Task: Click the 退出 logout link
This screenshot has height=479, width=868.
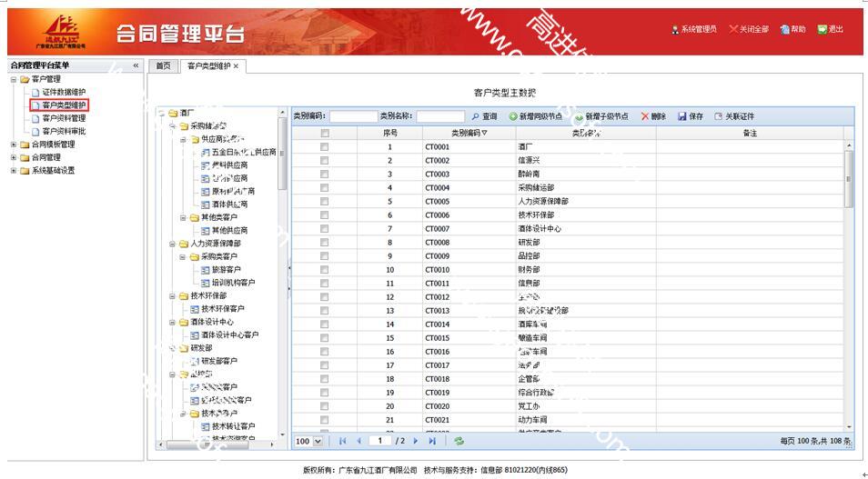Action: (830, 29)
